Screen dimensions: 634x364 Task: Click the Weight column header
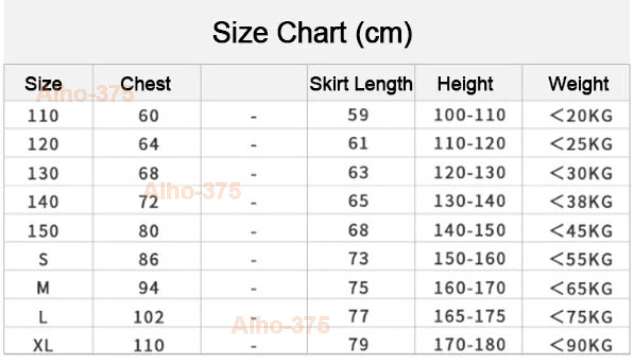(579, 85)
